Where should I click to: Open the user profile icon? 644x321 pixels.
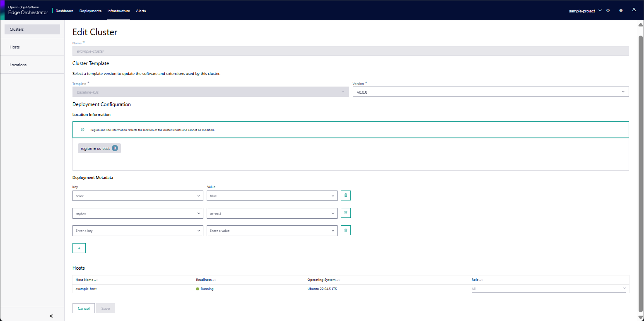pyautogui.click(x=634, y=10)
